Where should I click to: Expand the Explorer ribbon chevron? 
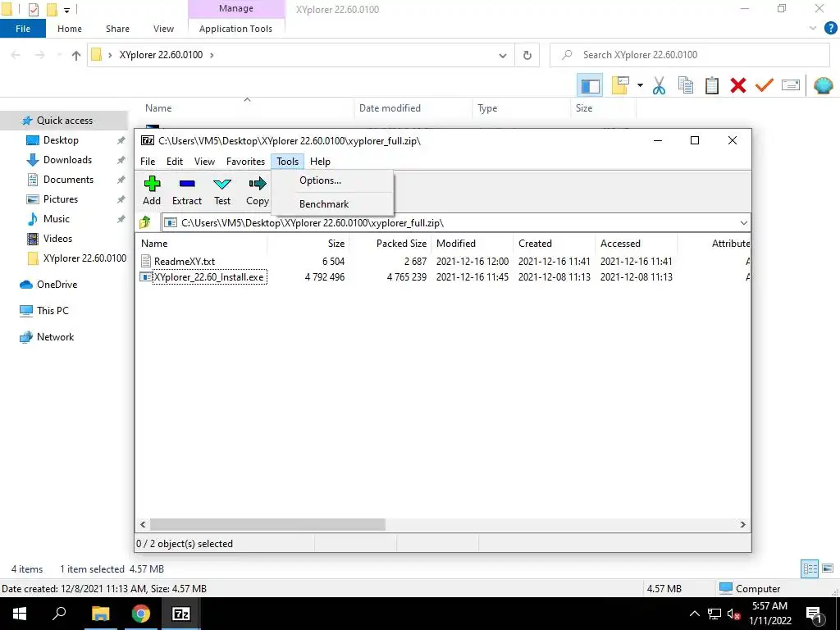pos(813,29)
